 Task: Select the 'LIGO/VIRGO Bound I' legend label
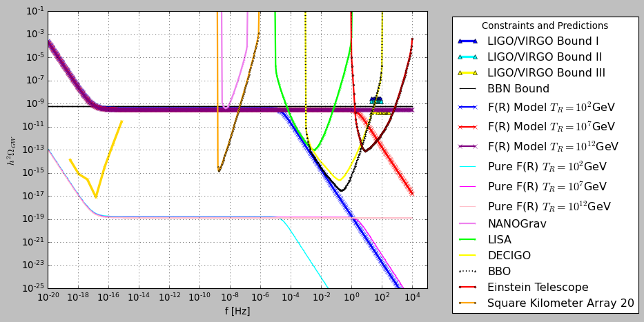tap(543, 41)
